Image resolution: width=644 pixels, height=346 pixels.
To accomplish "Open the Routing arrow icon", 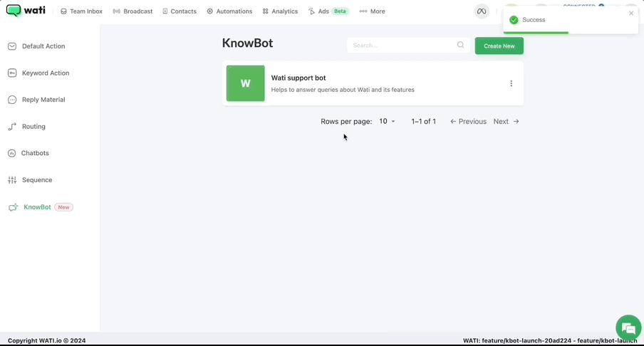I will tap(12, 127).
